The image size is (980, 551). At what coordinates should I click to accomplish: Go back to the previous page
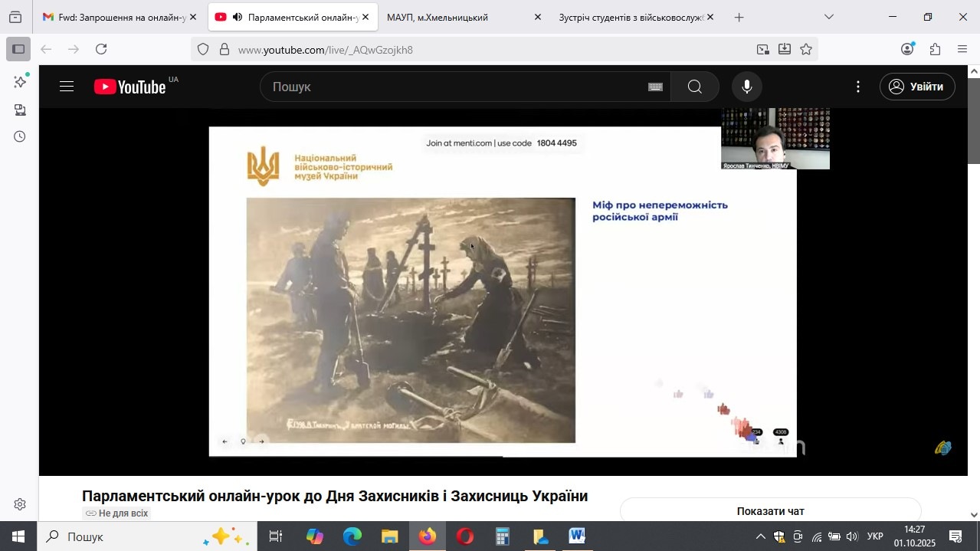coord(46,49)
